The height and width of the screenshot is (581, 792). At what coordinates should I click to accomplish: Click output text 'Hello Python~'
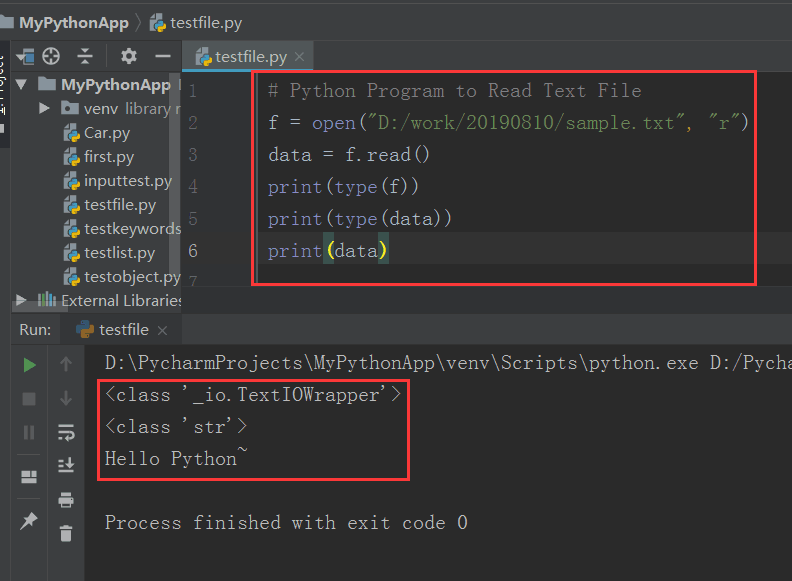176,457
